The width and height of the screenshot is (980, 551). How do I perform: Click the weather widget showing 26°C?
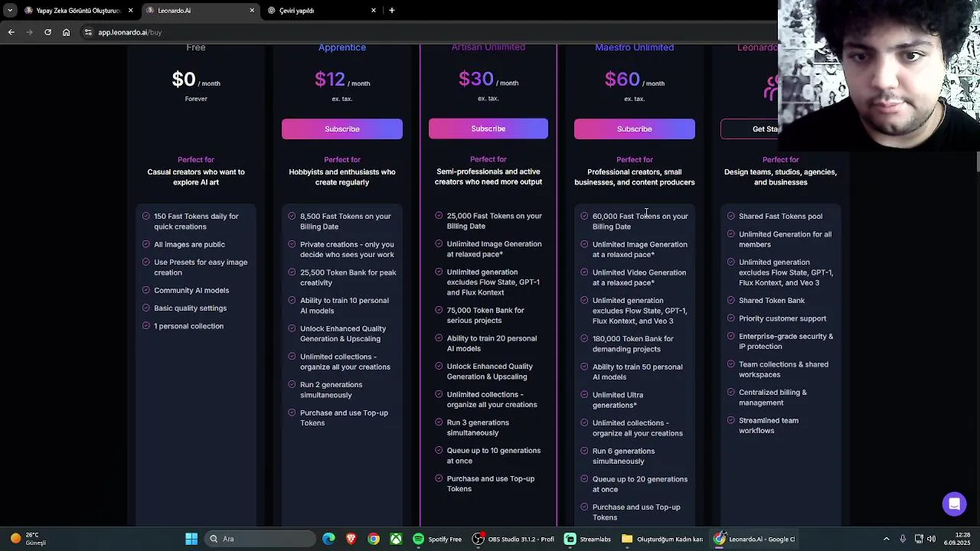29,539
